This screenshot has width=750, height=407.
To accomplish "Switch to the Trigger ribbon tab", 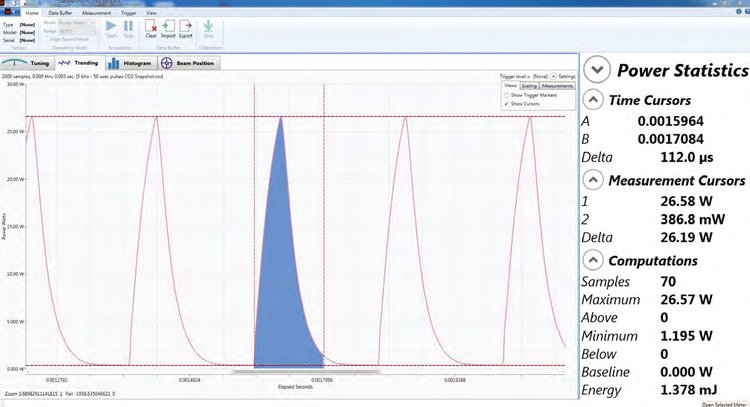I will [x=129, y=13].
